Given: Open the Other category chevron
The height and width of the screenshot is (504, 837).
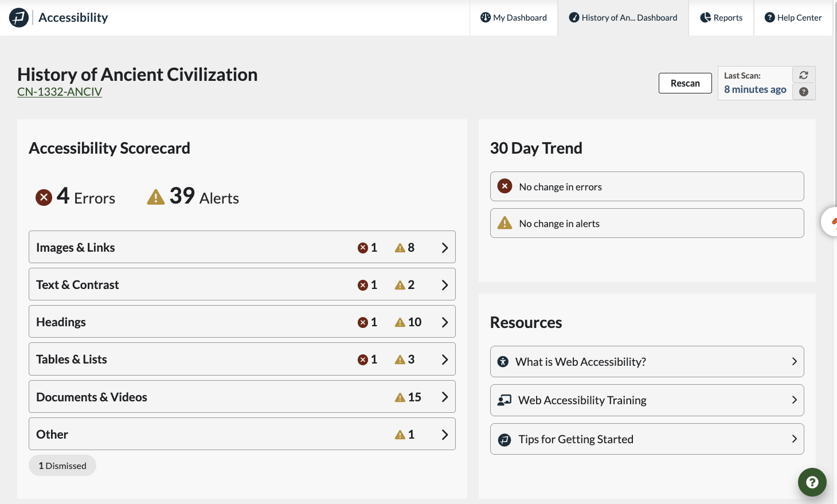Looking at the screenshot, I should [x=444, y=435].
